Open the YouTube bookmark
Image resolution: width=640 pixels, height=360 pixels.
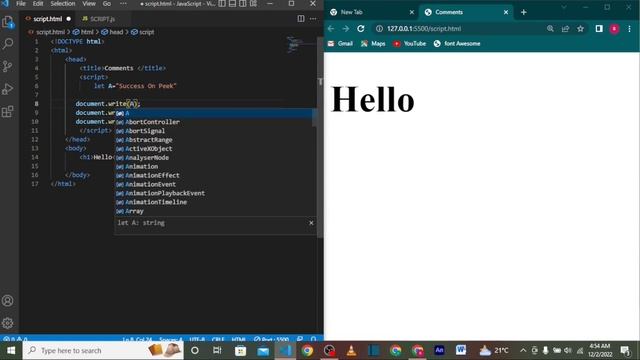[409, 44]
